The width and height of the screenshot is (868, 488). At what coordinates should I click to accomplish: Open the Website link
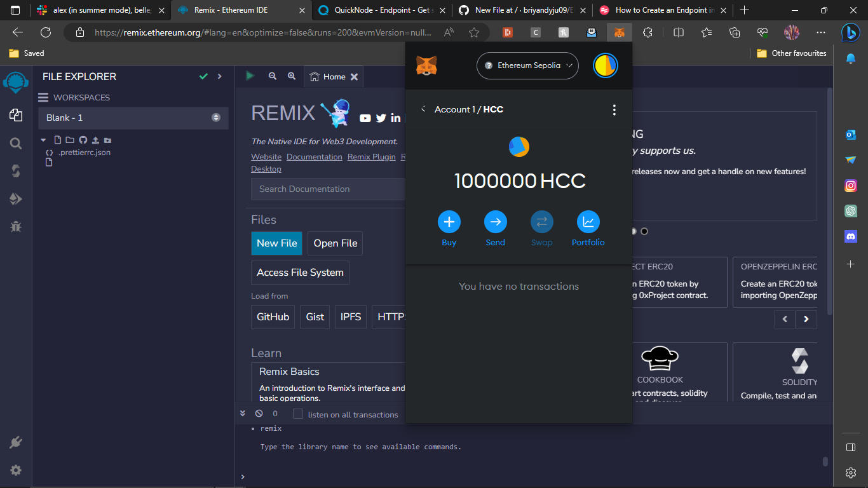click(266, 157)
